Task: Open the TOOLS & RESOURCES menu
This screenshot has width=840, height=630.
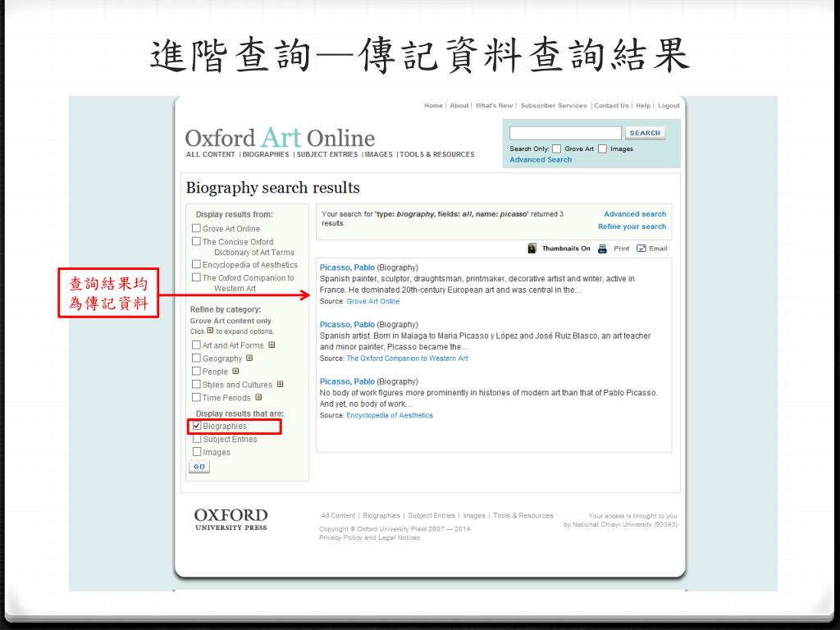Action: (x=437, y=154)
